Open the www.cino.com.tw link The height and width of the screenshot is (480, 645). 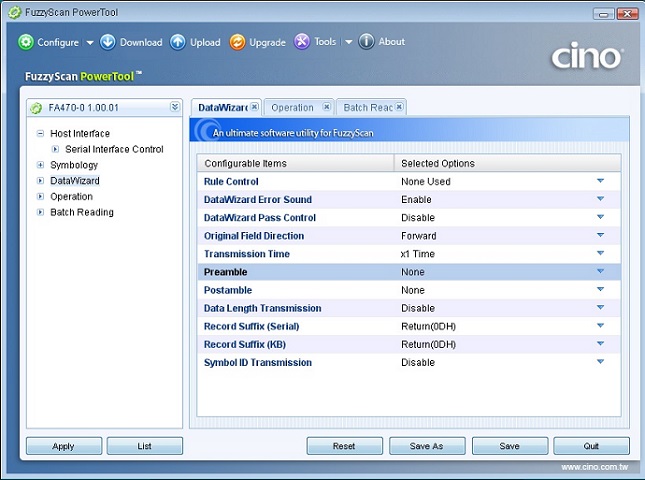tap(594, 467)
